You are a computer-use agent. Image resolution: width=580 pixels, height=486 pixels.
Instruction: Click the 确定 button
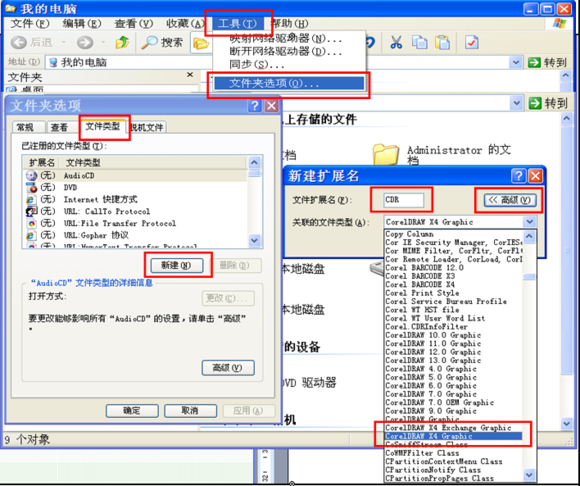pyautogui.click(x=132, y=411)
